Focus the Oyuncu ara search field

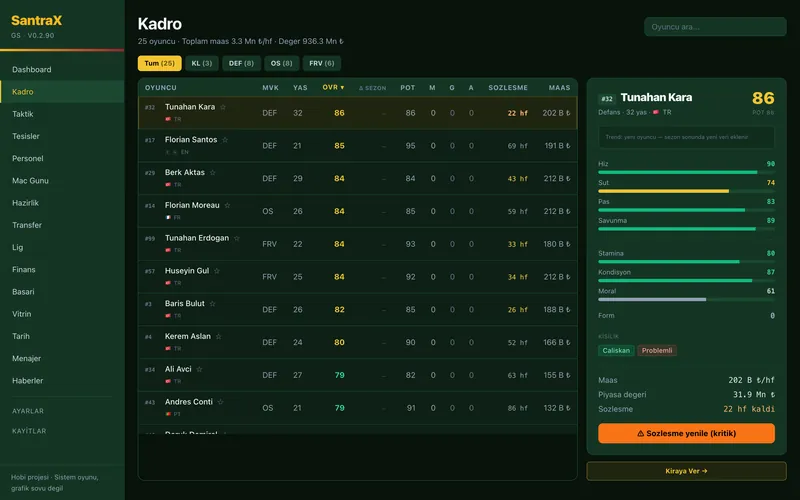[x=715, y=27]
